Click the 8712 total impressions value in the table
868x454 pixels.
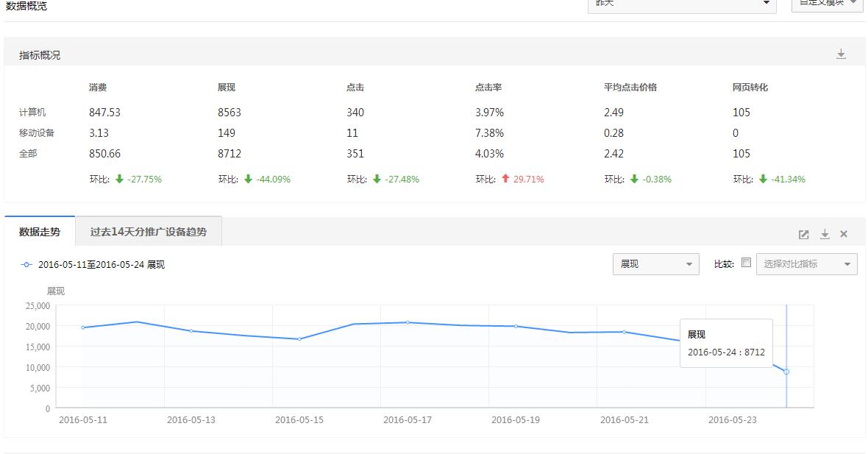230,153
